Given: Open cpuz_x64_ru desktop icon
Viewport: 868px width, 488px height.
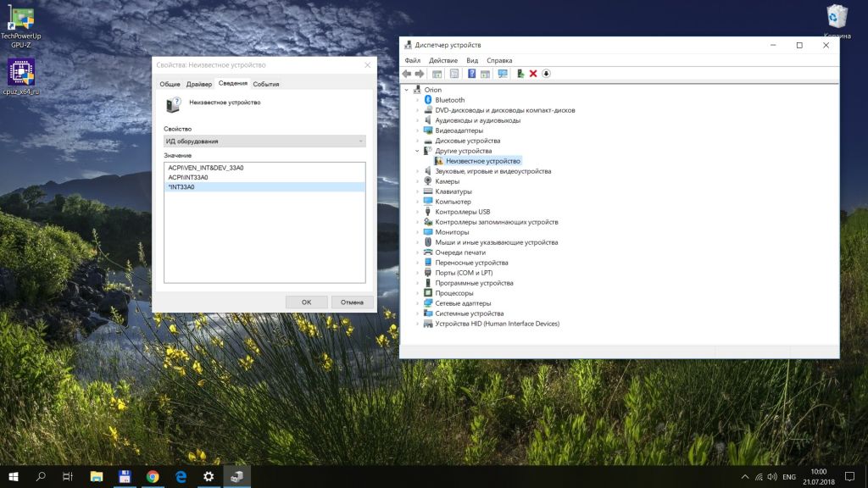Looking at the screenshot, I should coord(20,76).
